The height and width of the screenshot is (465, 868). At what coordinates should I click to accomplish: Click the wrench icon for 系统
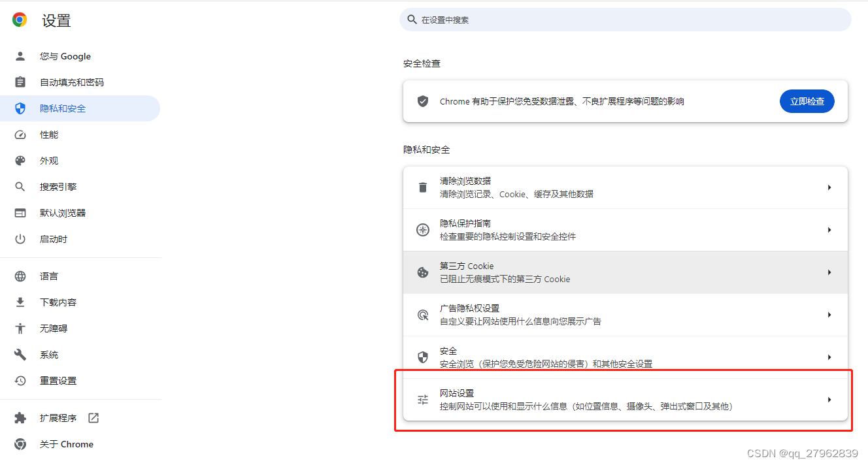coord(20,355)
